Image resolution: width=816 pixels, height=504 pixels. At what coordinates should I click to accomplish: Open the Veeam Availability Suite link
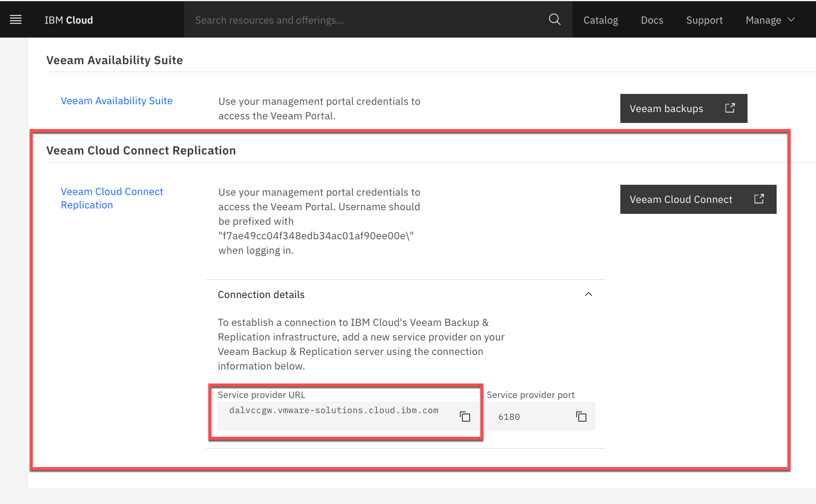(x=116, y=101)
